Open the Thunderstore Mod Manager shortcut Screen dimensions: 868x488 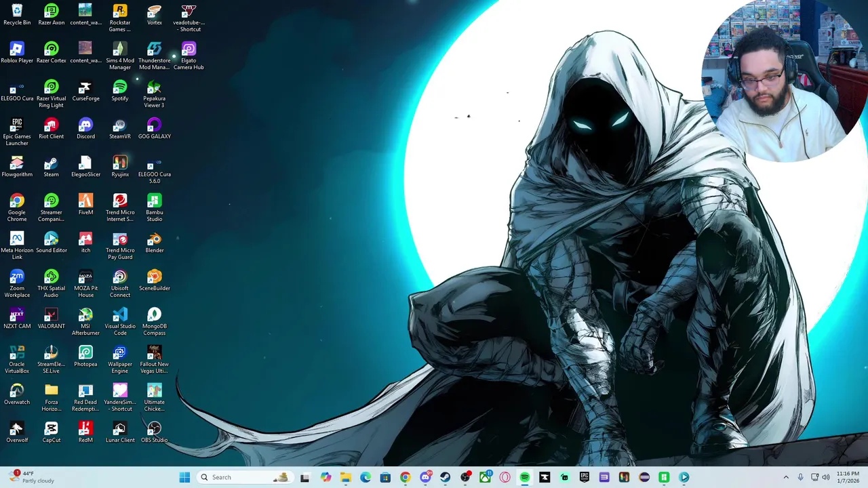pyautogui.click(x=155, y=56)
